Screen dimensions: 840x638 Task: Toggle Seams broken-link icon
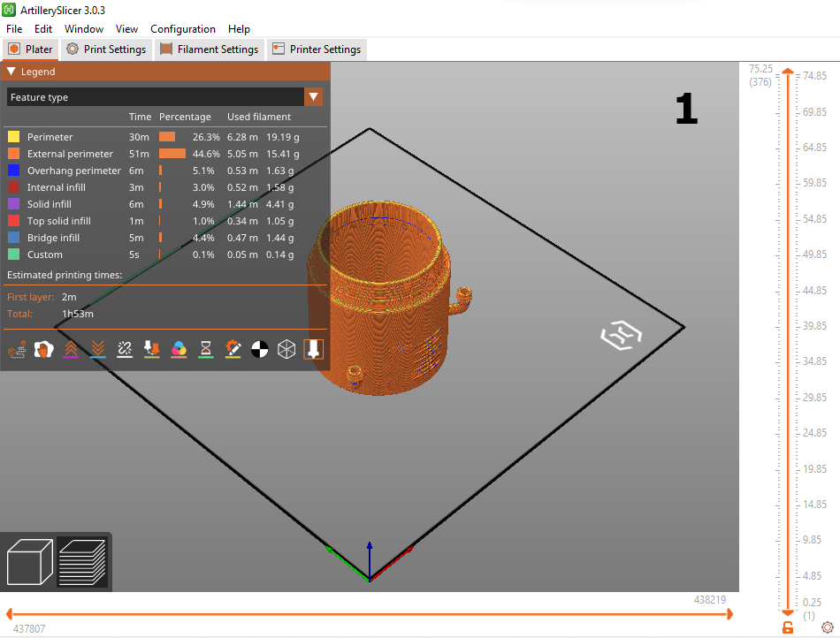point(125,350)
